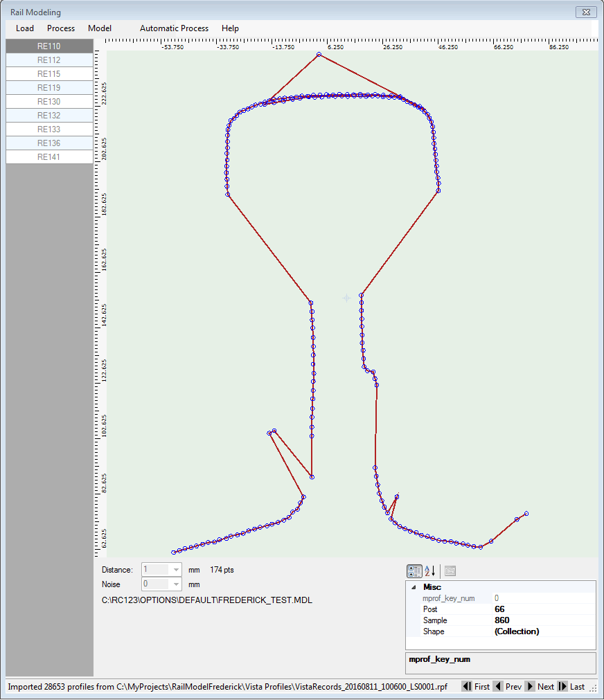Jump to the First profile
Viewport: 604px width, 700px height.
point(475,687)
